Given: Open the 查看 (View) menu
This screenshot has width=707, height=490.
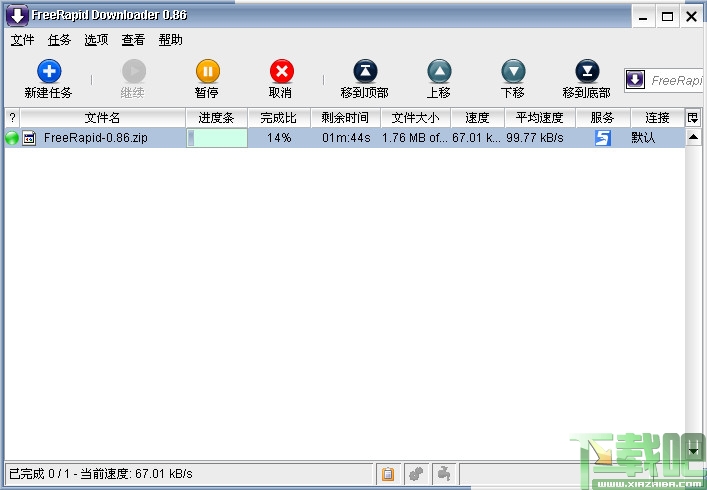Looking at the screenshot, I should 133,40.
